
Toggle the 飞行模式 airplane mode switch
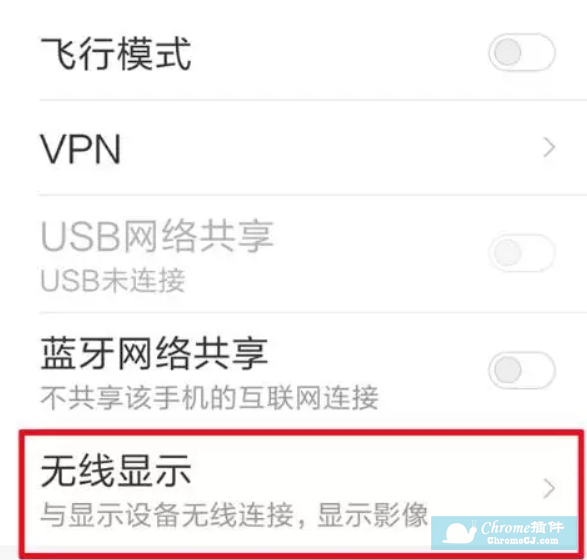[521, 52]
